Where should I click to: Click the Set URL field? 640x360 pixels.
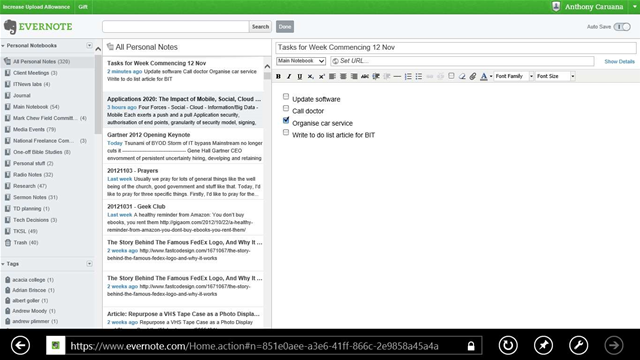click(x=462, y=61)
